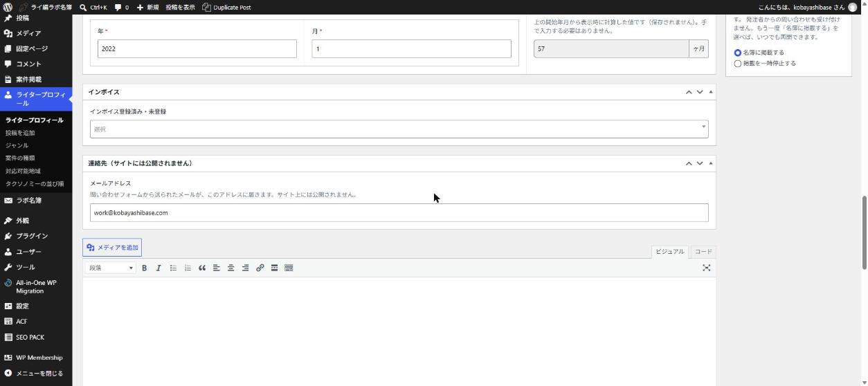This screenshot has height=386, width=868.
Task: Click the page vertical scrollbar thumb
Action: (864, 232)
